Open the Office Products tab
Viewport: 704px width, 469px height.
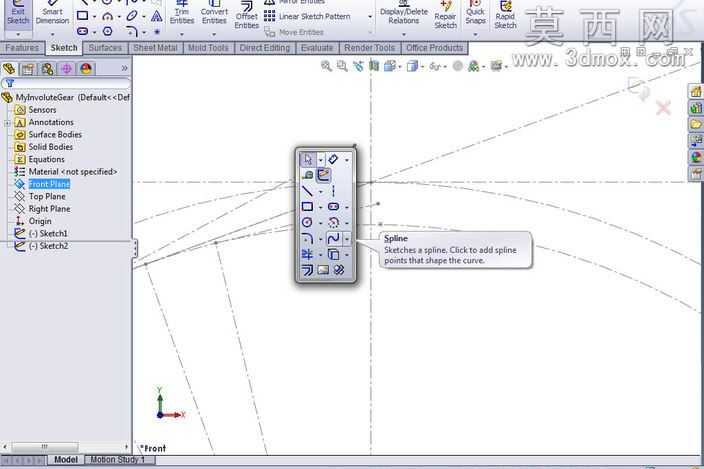[x=434, y=48]
